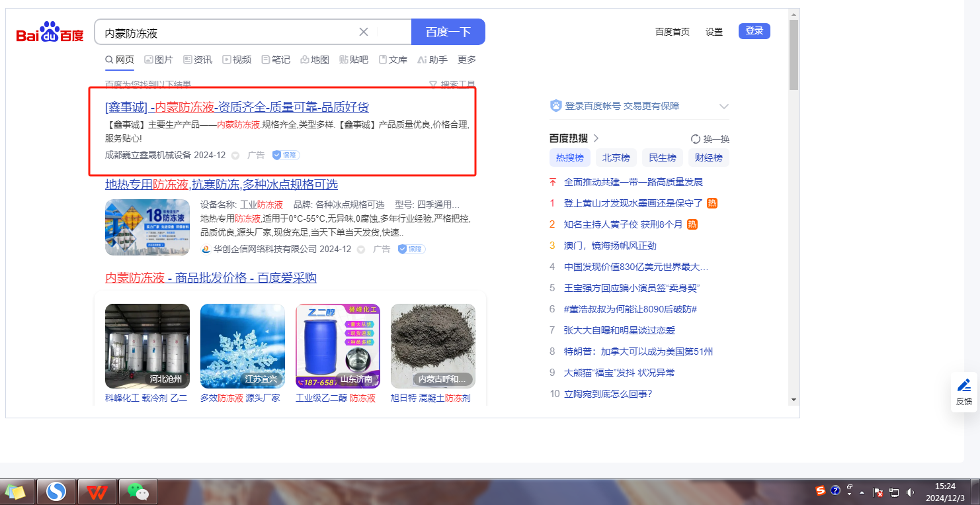Open the Sogou browser taskbar icon
Image resolution: width=980 pixels, height=505 pixels.
(56, 492)
